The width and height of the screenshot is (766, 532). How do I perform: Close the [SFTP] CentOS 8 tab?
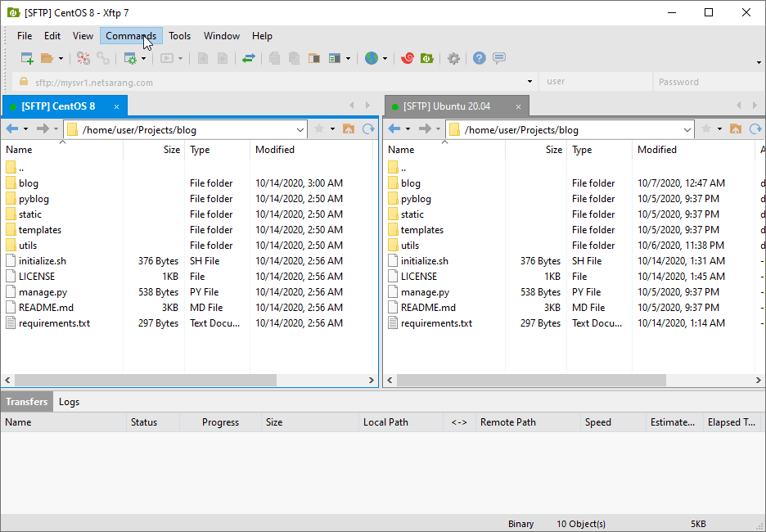(116, 107)
